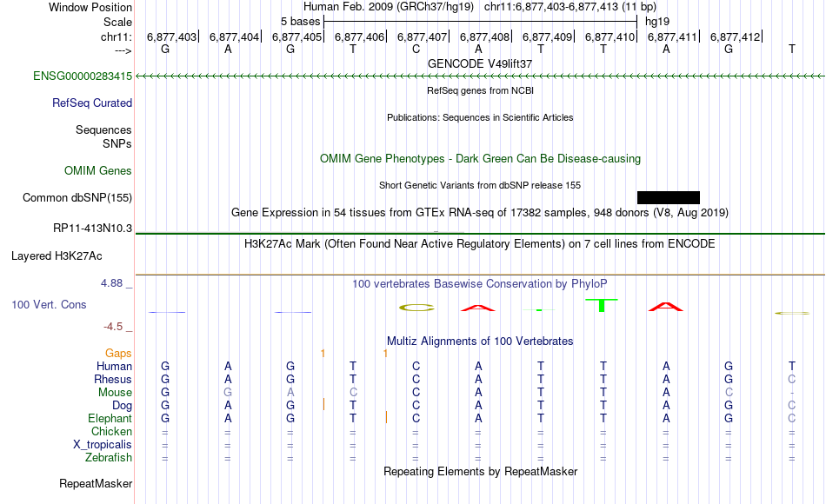826x504 pixels.
Task: Click the Dog species row label
Action: (123, 406)
